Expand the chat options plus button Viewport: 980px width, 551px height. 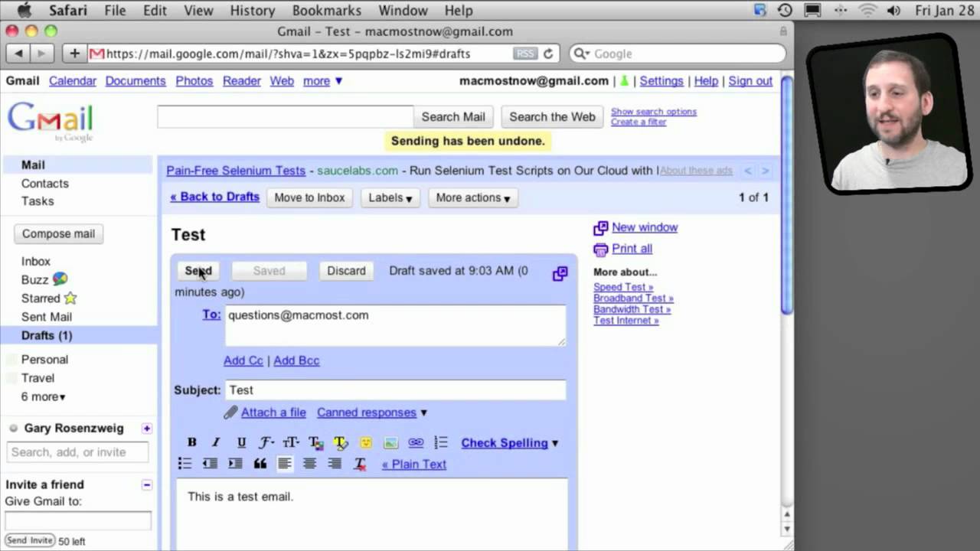click(146, 429)
